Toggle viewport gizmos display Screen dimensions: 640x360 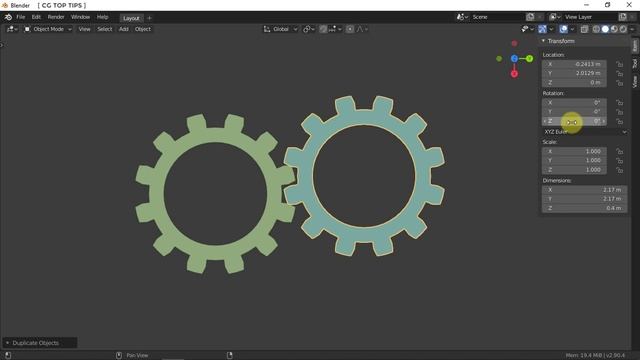(542, 29)
